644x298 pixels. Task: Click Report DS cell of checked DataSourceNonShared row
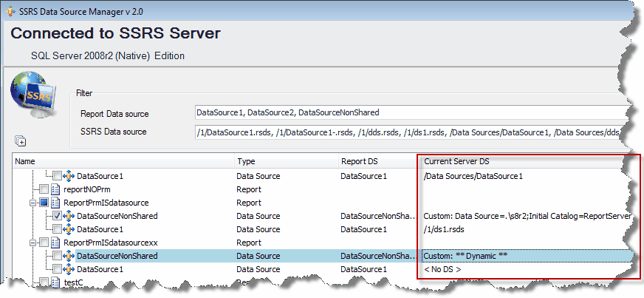[378, 216]
